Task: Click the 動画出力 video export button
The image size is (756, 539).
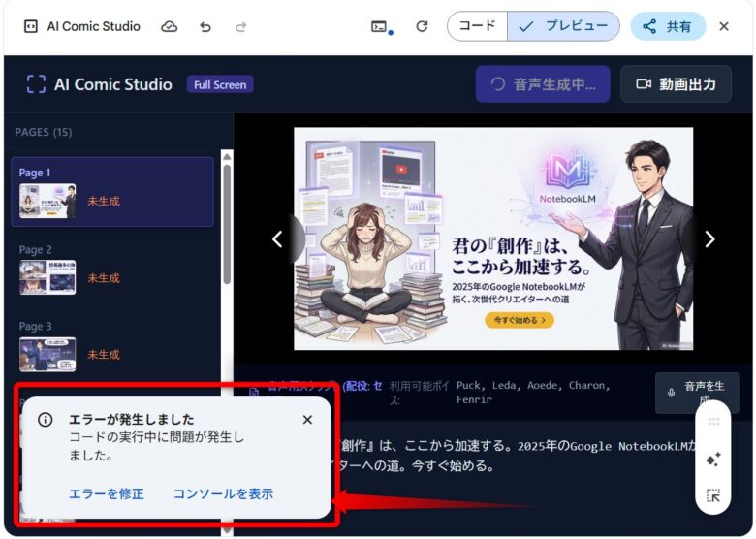Action: coord(677,84)
